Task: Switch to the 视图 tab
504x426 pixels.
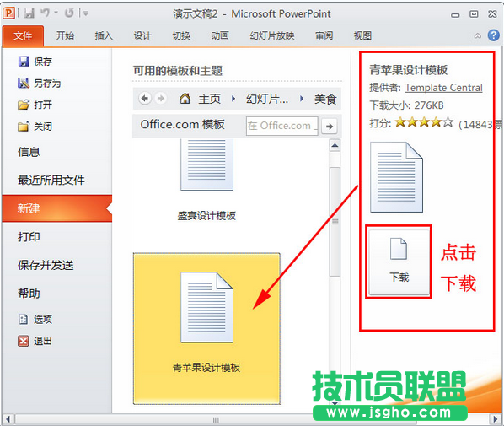Action: (x=362, y=35)
